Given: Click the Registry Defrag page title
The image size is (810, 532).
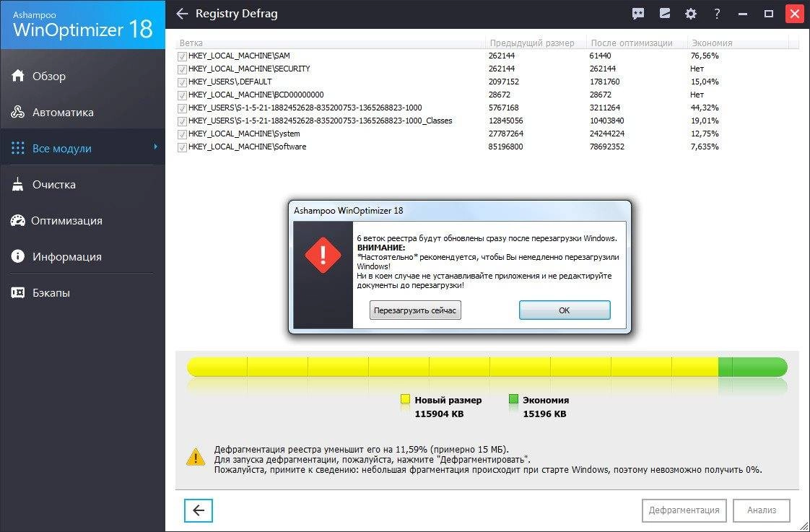Looking at the screenshot, I should pyautogui.click(x=237, y=14).
